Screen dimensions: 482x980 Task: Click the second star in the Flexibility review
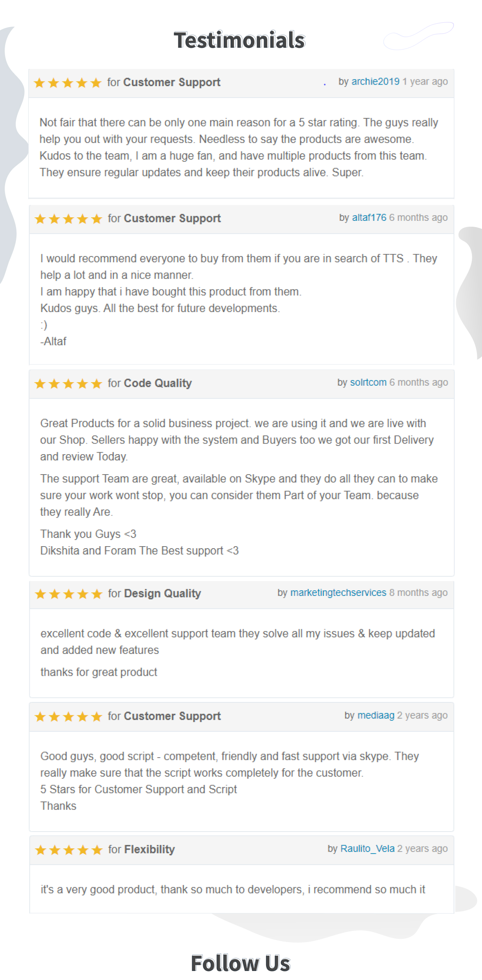pyautogui.click(x=55, y=850)
